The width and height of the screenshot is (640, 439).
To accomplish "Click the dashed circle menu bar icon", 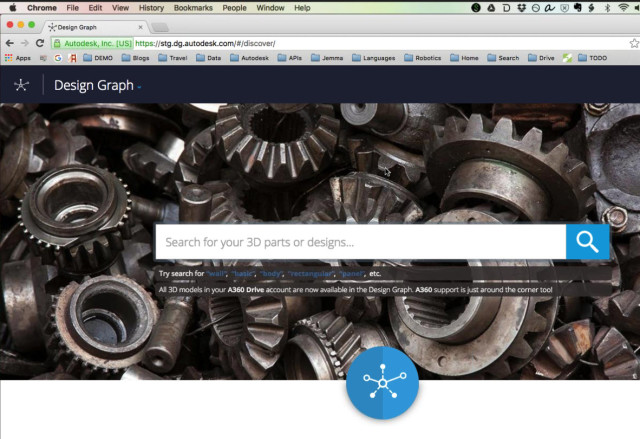I will coord(536,7).
